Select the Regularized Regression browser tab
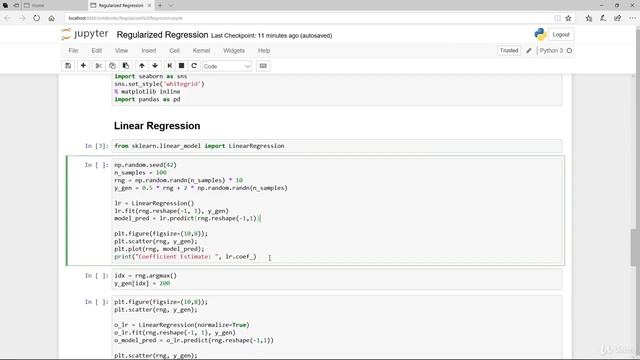Screen dimensions: 640x360 point(121,5)
